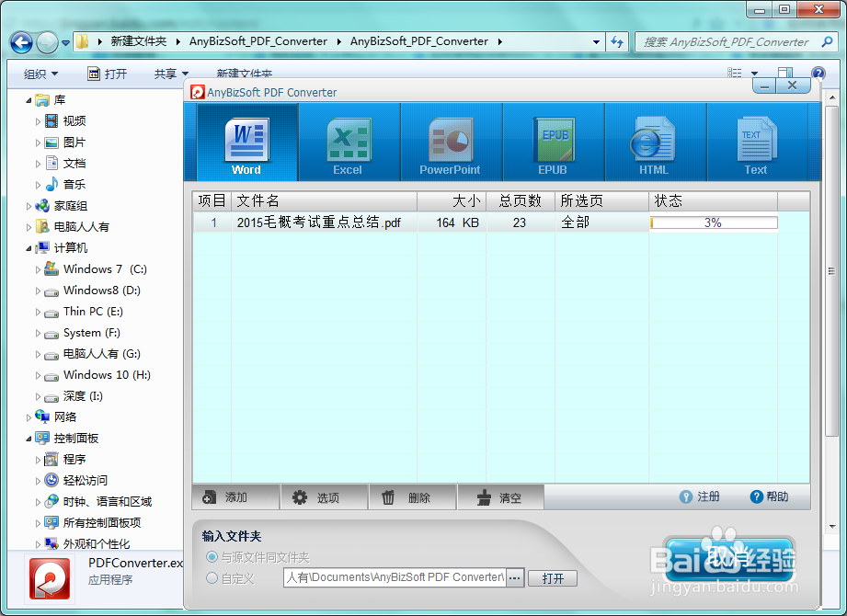Image resolution: width=847 pixels, height=616 pixels.
Task: Collapse the 控制面板 tree node
Action: click(29, 439)
